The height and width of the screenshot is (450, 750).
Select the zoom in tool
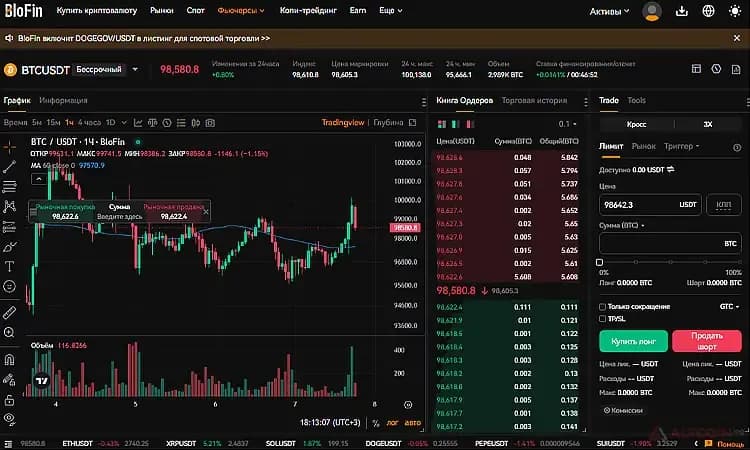click(10, 332)
